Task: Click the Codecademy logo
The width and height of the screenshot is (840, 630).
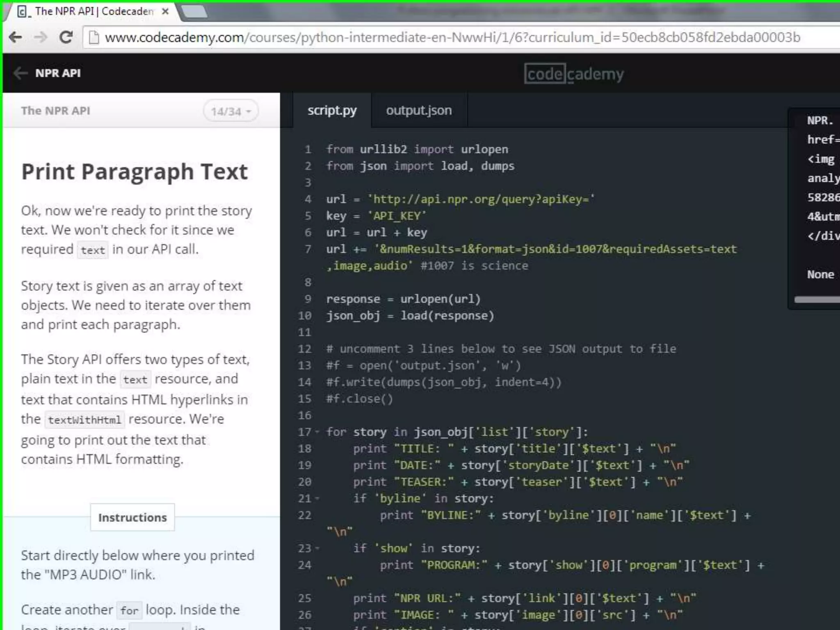Action: (574, 74)
